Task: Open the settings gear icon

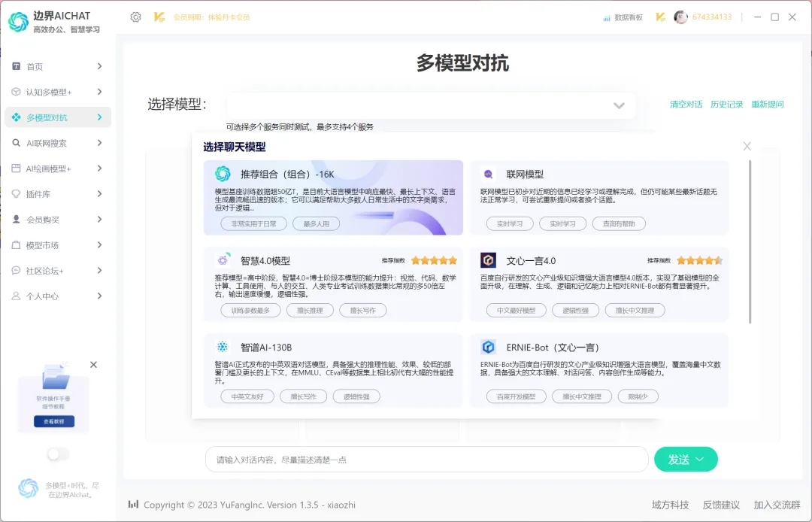Action: click(135, 17)
